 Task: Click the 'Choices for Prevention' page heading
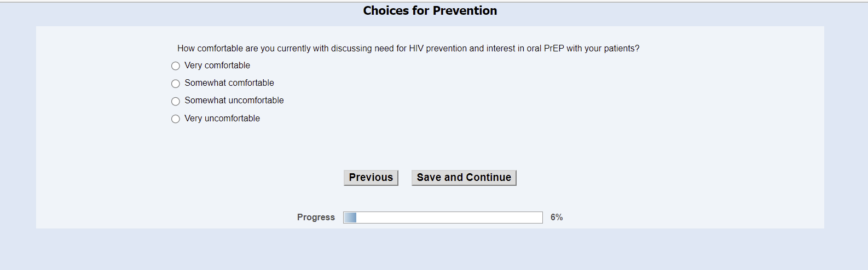(430, 11)
